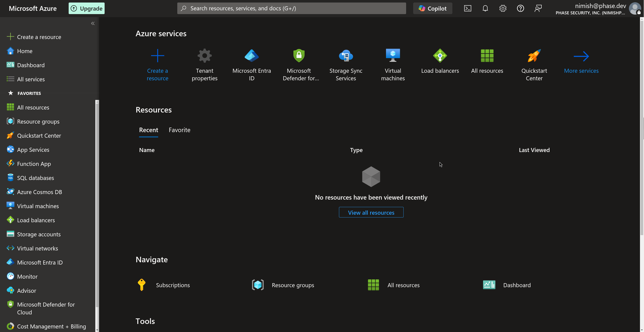Image resolution: width=644 pixels, height=332 pixels.
Task: Open Virtual machines service tile
Action: [393, 65]
